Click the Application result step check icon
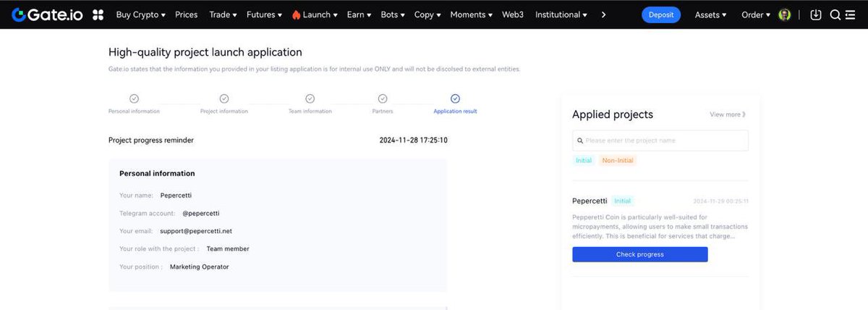Viewport: 868px width, 310px height. point(455,99)
